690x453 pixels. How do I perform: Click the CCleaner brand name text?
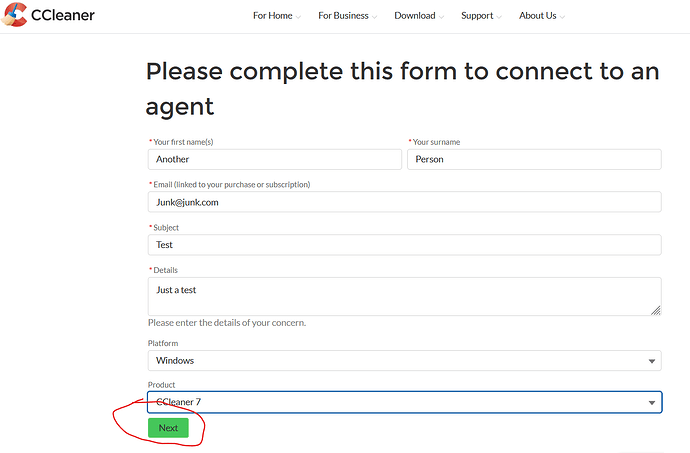(62, 16)
